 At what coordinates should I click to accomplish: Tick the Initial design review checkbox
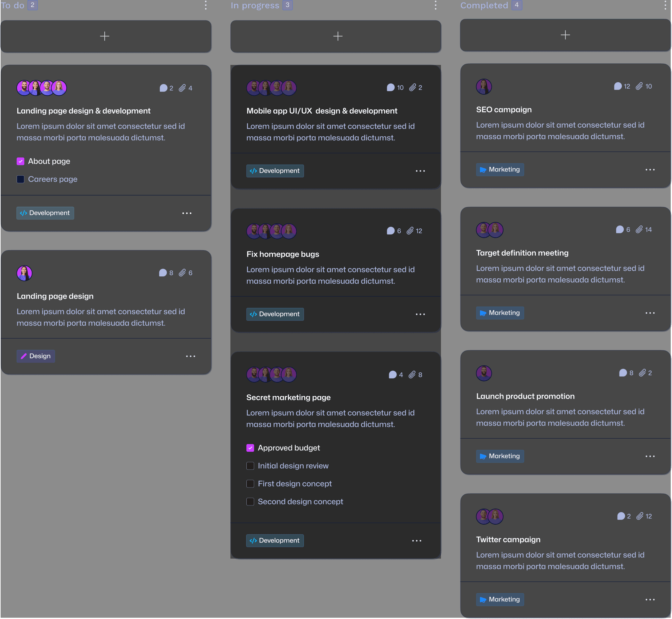(250, 466)
